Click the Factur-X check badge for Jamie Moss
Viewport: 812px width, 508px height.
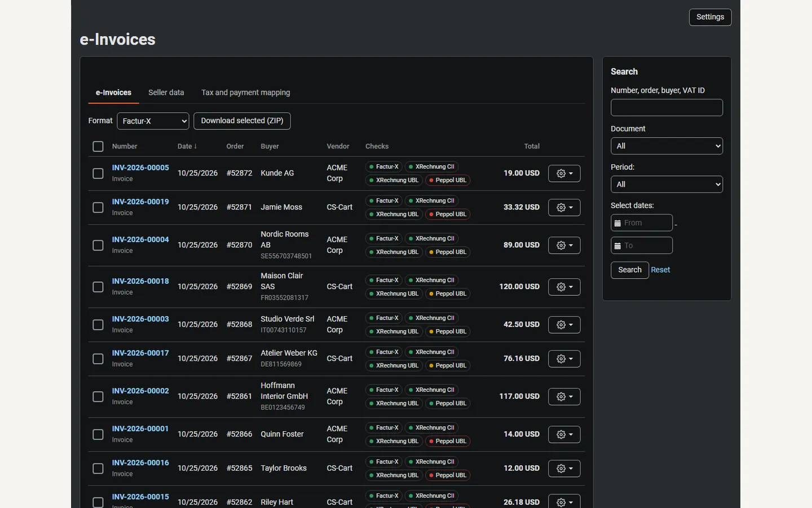[x=383, y=200]
